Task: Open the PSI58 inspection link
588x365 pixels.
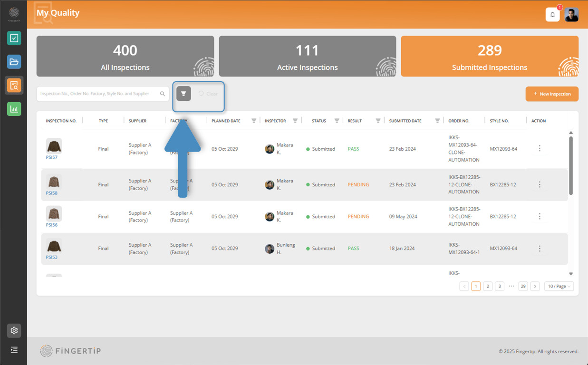Action: (x=51, y=193)
